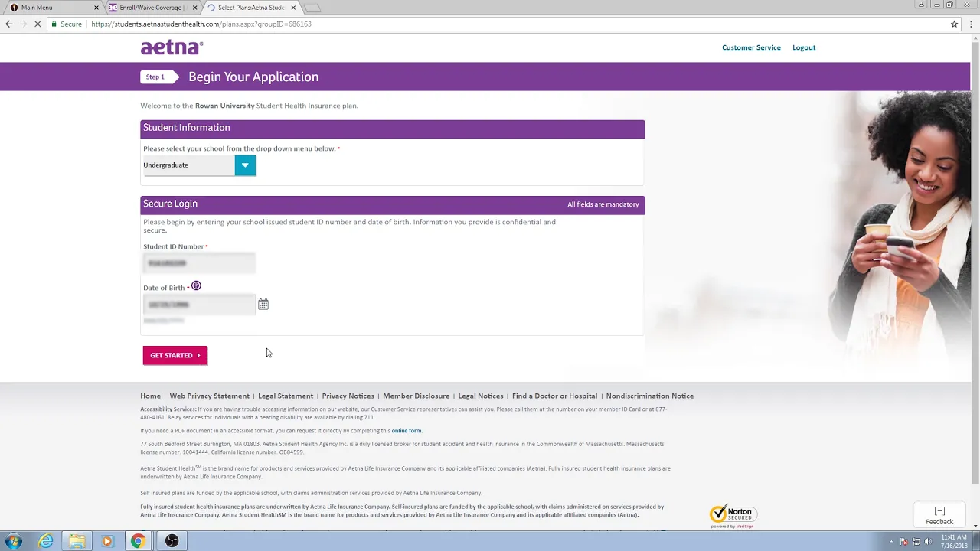Click the Date of Birth help icon
980x551 pixels.
(196, 285)
